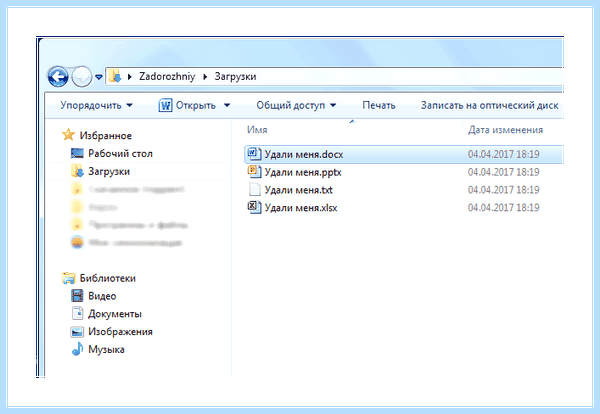Viewport: 600px width, 414px height.
Task: Click the Музыка note icon
Action: [77, 349]
